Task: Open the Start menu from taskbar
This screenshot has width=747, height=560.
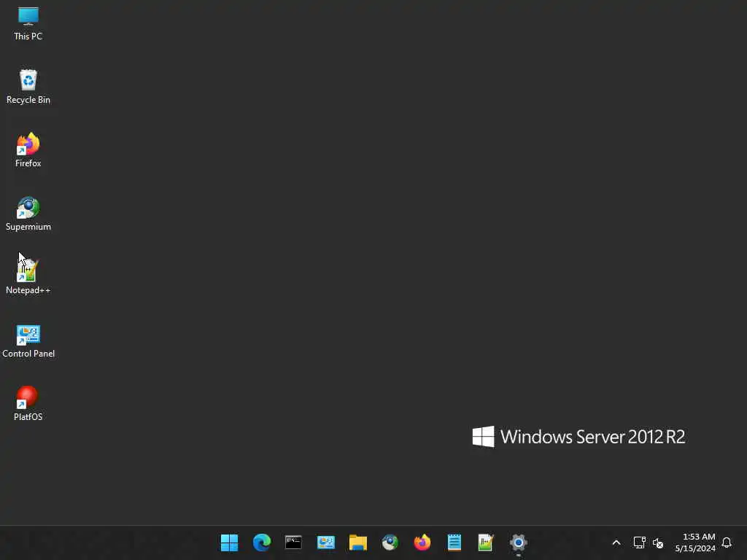Action: point(229,542)
